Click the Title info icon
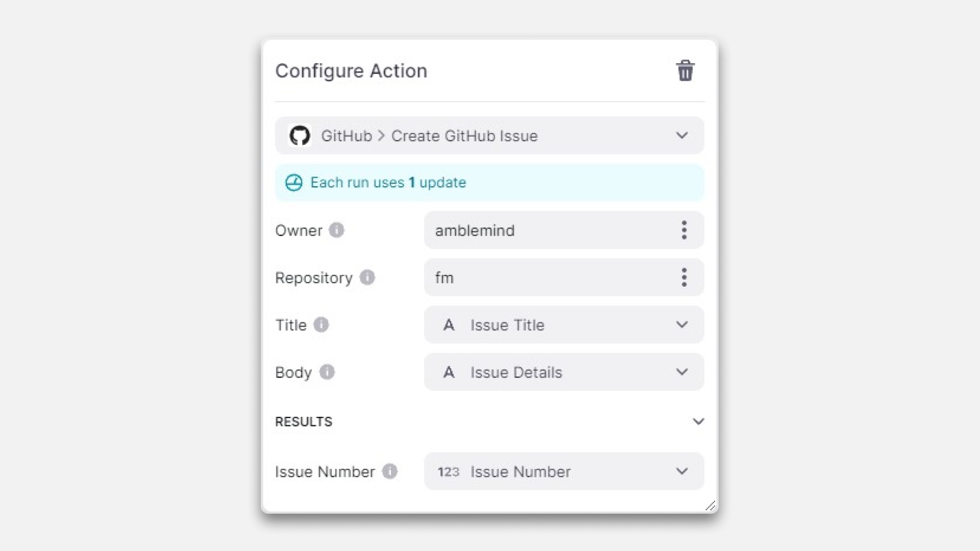980x551 pixels. (x=321, y=324)
